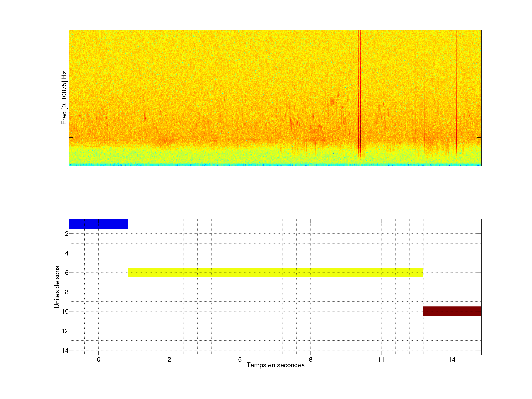Click the x-axis tick label 5
532x399 pixels.
240,359
